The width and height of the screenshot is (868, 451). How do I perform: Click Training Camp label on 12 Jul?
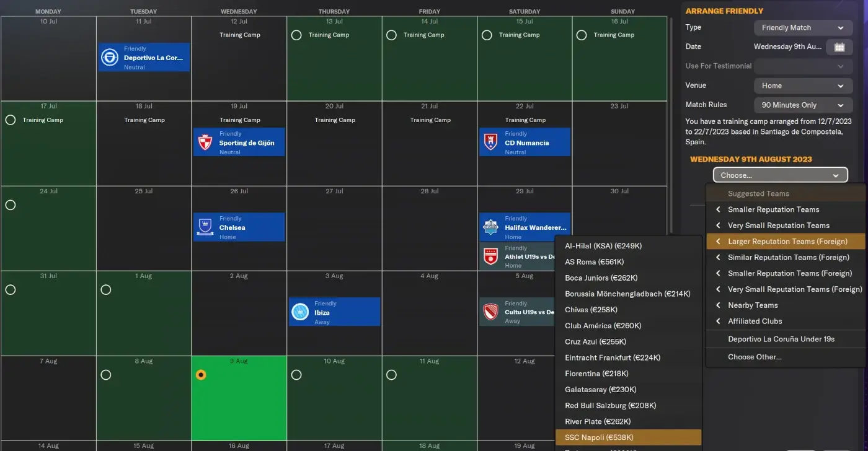[x=240, y=35]
